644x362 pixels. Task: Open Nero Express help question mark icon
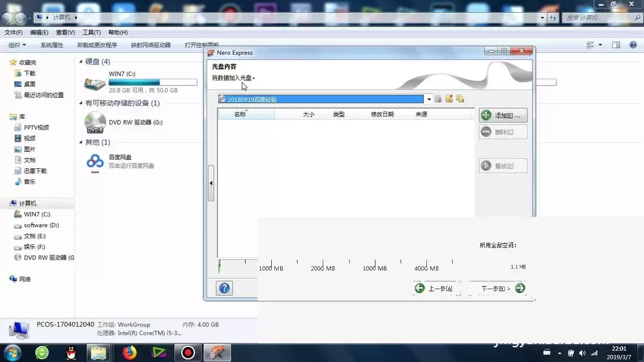tap(224, 288)
